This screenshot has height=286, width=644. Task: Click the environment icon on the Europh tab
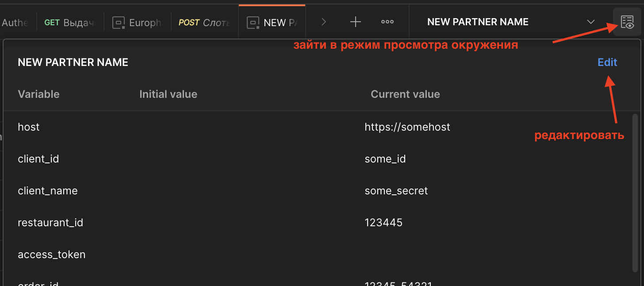pos(119,23)
